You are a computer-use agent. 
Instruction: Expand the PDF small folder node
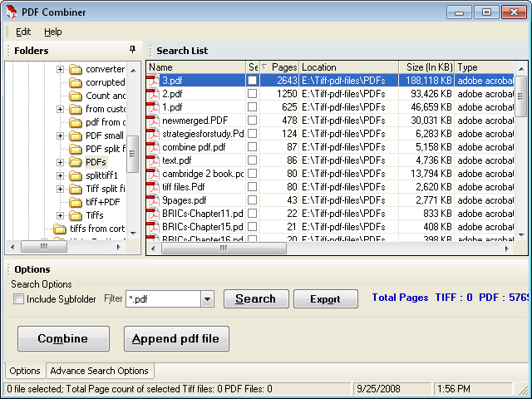click(x=60, y=135)
